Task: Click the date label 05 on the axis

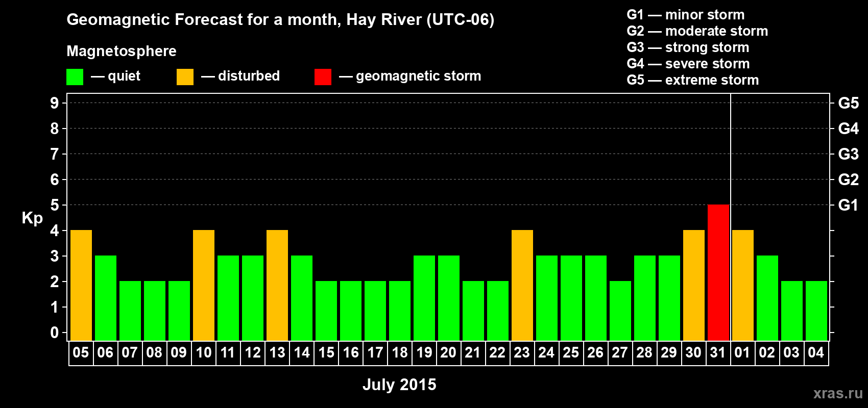Action: click(x=81, y=353)
